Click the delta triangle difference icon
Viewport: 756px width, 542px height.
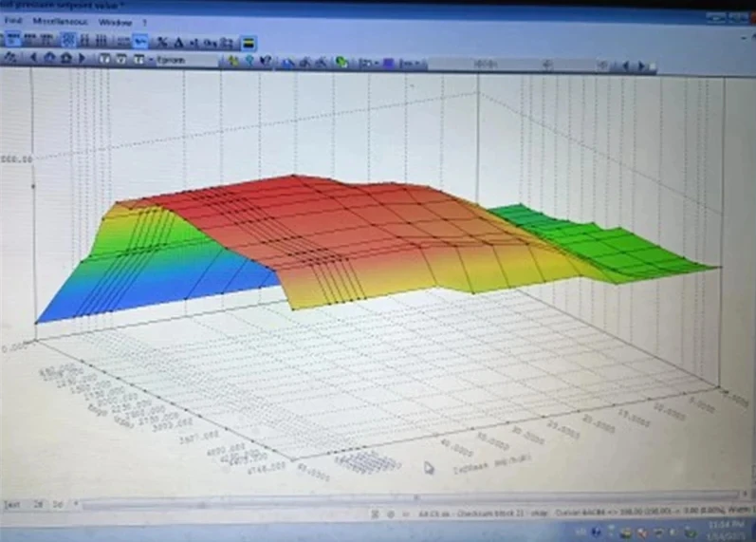pos(178,43)
